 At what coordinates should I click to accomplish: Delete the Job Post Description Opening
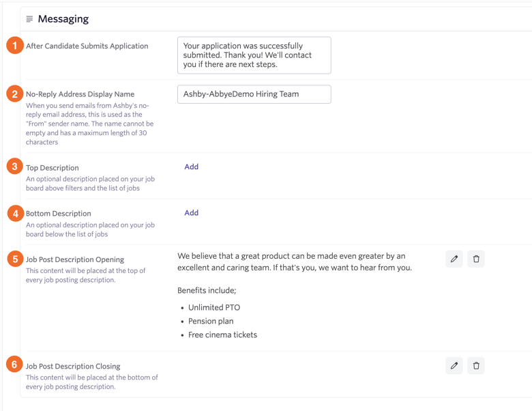[476, 259]
